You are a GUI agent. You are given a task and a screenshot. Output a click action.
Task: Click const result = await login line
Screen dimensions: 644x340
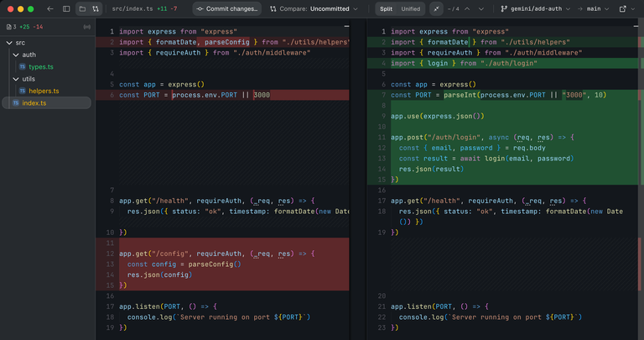(x=503, y=159)
